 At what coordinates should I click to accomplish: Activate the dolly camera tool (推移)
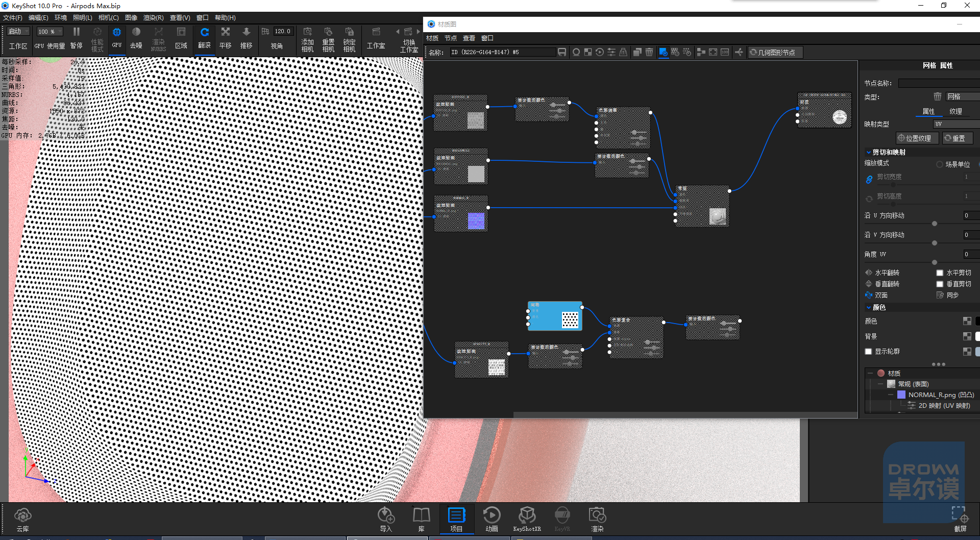point(247,38)
